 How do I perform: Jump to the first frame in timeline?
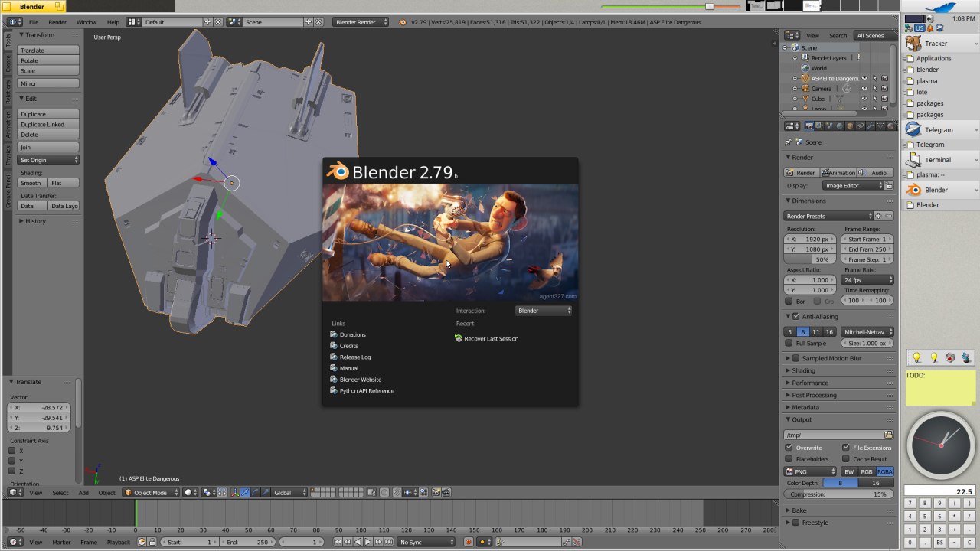[x=338, y=542]
